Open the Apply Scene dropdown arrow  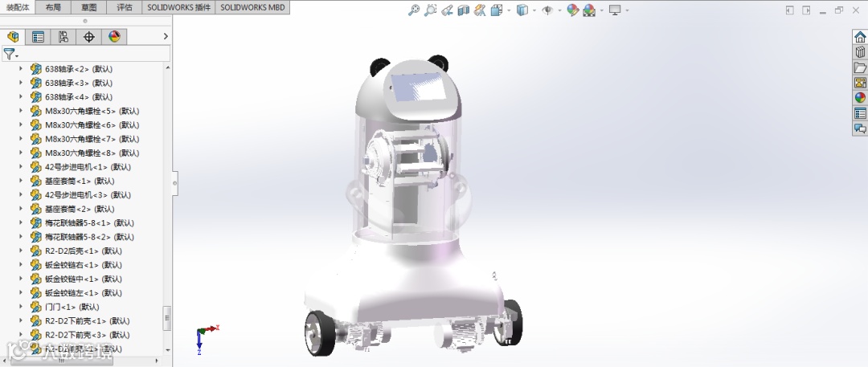[601, 10]
